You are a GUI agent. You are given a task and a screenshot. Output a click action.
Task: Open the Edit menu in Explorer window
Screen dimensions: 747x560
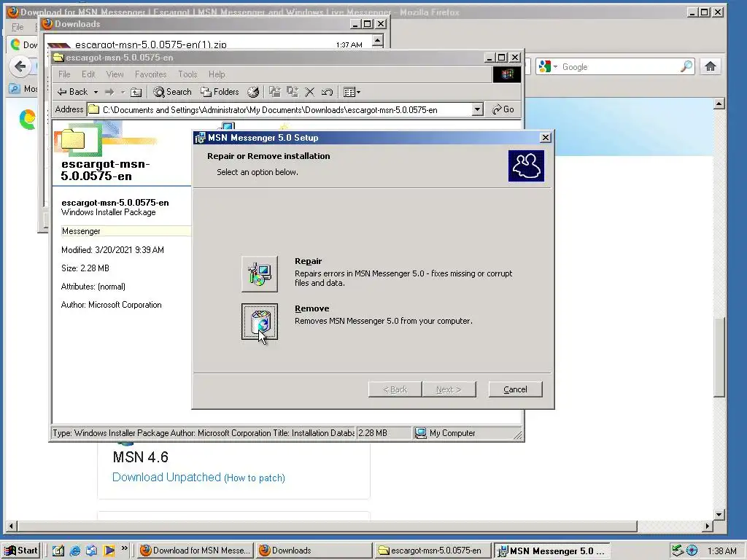pyautogui.click(x=88, y=74)
